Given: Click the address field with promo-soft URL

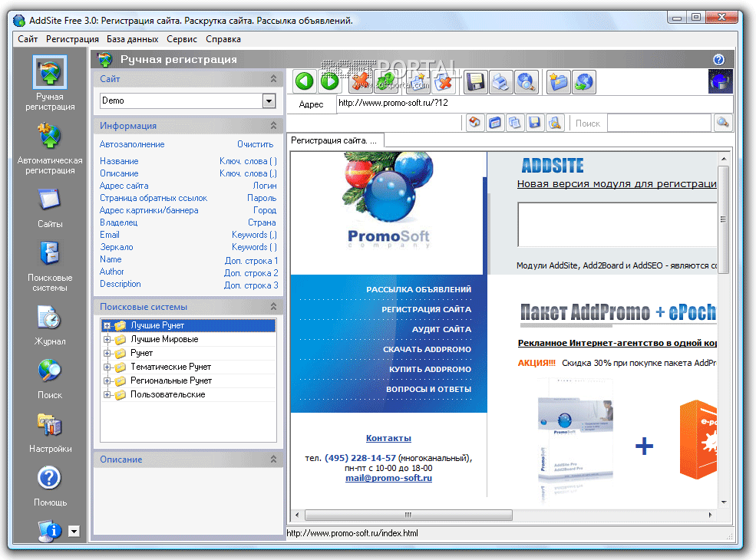Looking at the screenshot, I should pos(534,103).
